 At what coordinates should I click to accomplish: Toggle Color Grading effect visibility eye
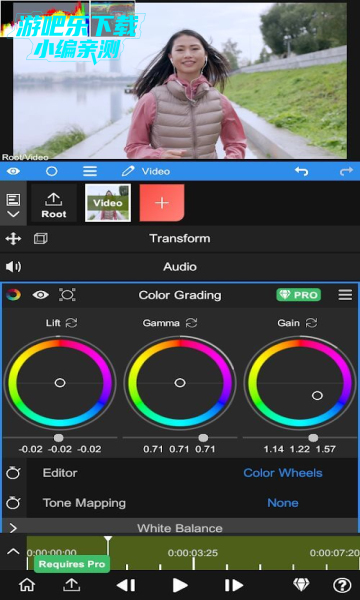coord(41,295)
